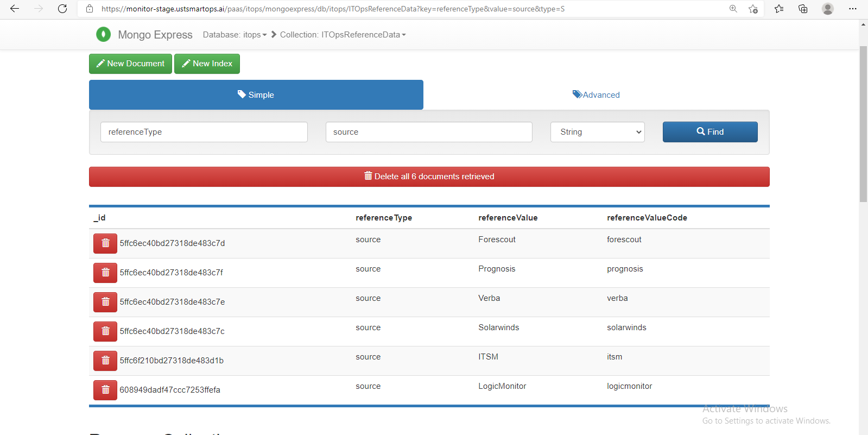This screenshot has width=868, height=435.
Task: Run the Find search button
Action: pos(710,132)
